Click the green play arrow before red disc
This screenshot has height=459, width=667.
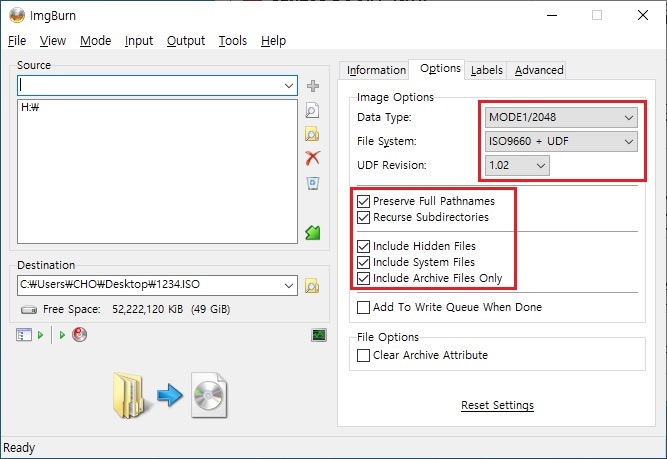[62, 335]
